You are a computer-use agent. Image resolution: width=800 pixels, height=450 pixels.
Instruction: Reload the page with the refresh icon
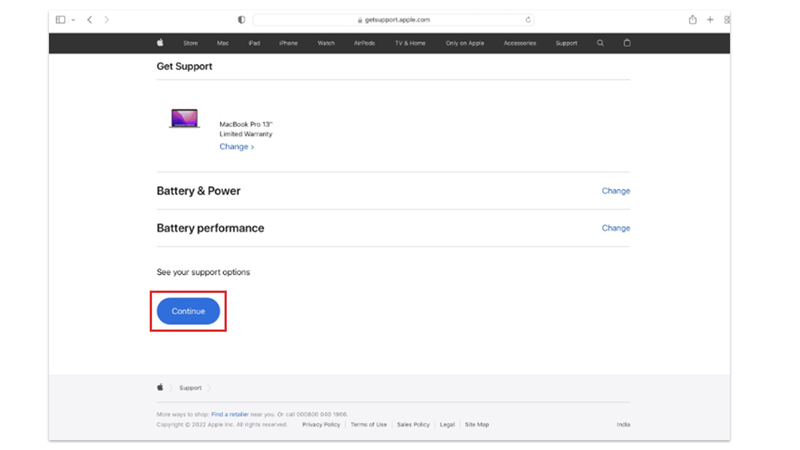pos(528,19)
